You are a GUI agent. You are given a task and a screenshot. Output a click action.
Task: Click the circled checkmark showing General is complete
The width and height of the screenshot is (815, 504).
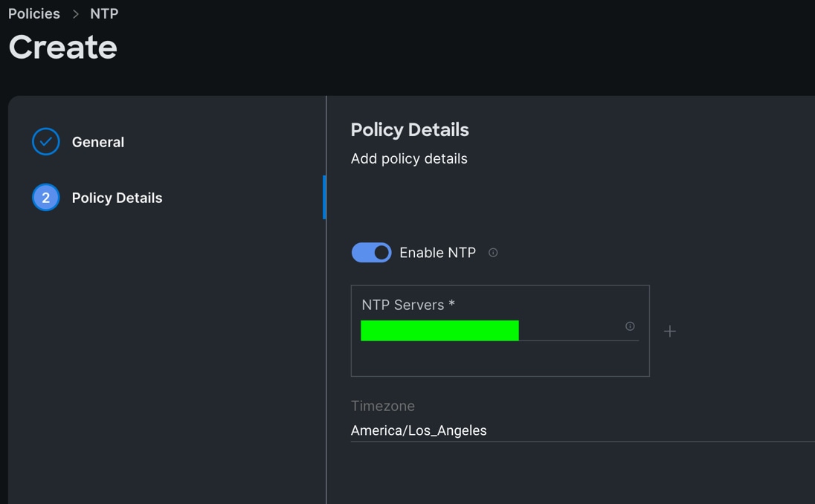point(45,141)
